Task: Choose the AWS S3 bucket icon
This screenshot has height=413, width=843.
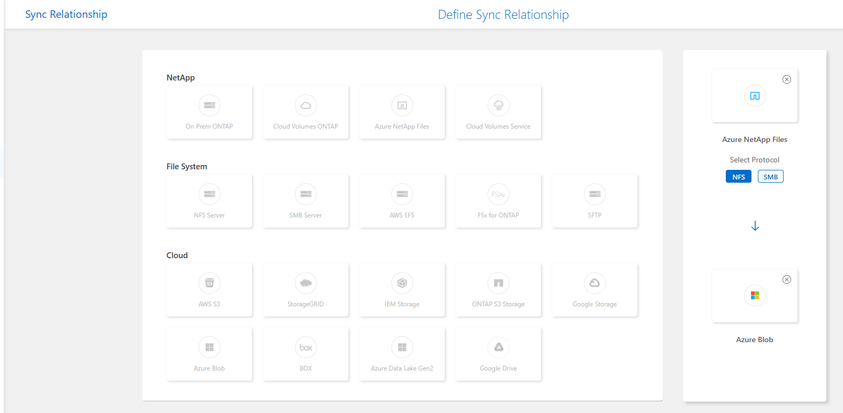Action: [209, 282]
